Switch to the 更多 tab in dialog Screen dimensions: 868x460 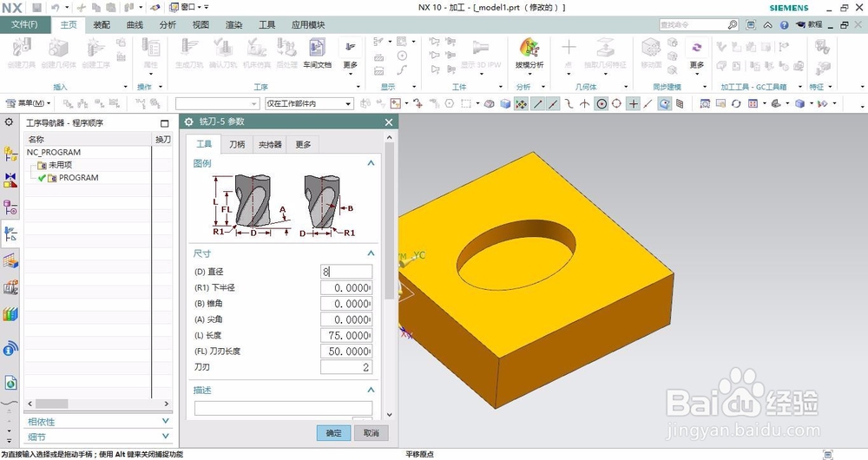point(303,144)
